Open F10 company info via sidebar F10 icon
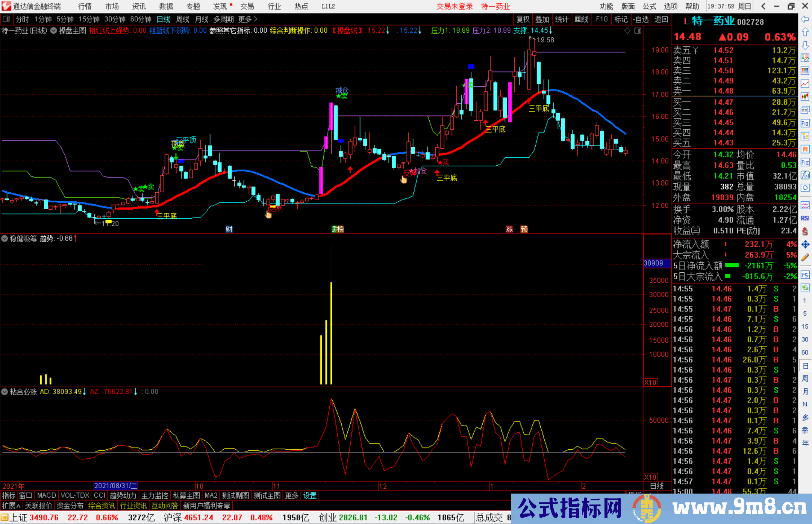This screenshot has height=524, width=812. click(x=805, y=123)
